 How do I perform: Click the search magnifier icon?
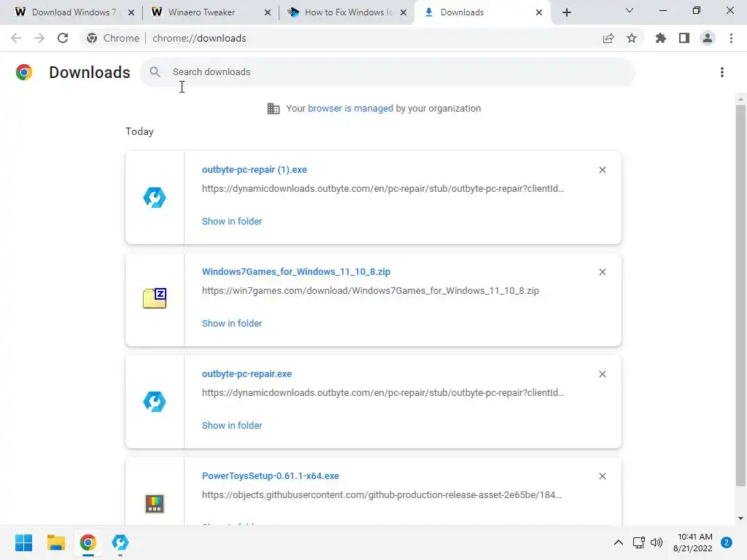click(x=155, y=72)
